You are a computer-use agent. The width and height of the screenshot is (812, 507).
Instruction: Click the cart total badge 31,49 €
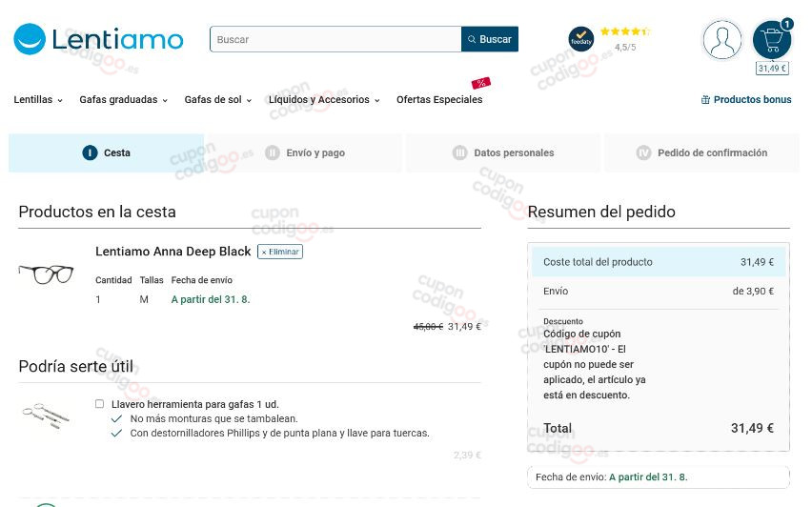(772, 69)
